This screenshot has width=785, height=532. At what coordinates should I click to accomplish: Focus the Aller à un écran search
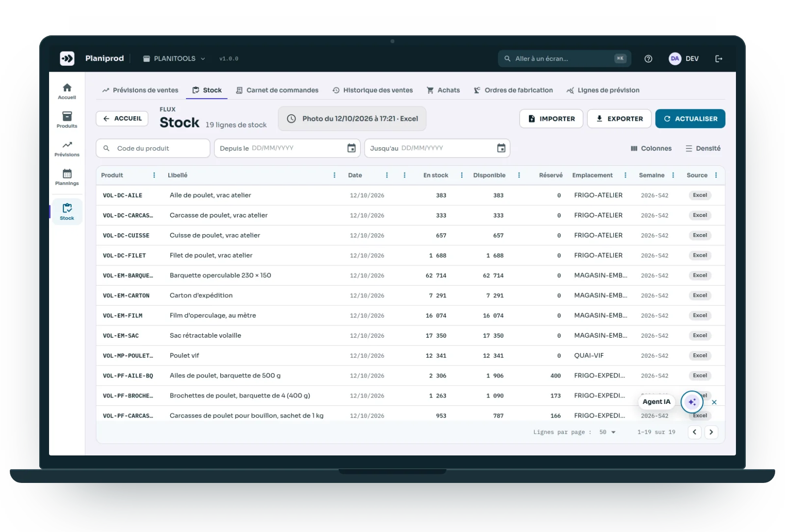[x=564, y=58]
